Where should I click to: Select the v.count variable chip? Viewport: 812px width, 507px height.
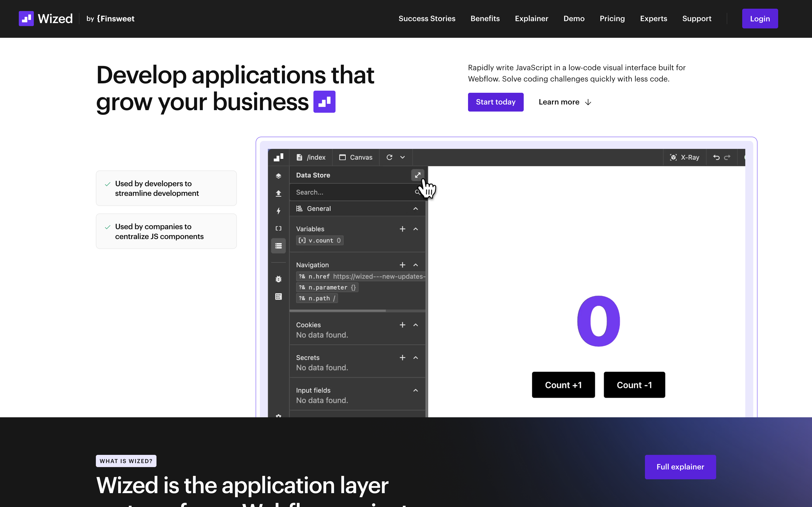pos(320,240)
